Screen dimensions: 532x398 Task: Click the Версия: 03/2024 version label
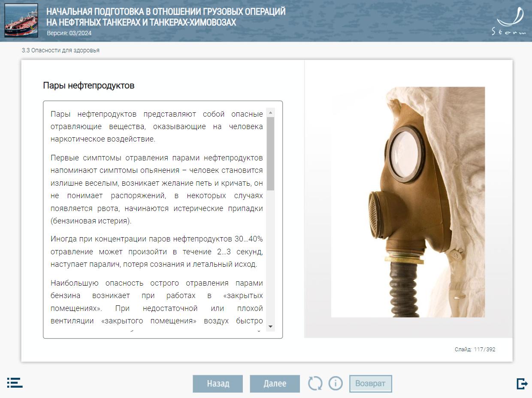(69, 33)
